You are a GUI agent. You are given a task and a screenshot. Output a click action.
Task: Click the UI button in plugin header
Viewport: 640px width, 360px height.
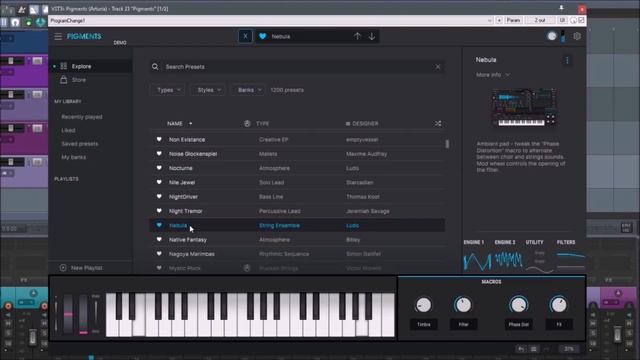click(562, 20)
